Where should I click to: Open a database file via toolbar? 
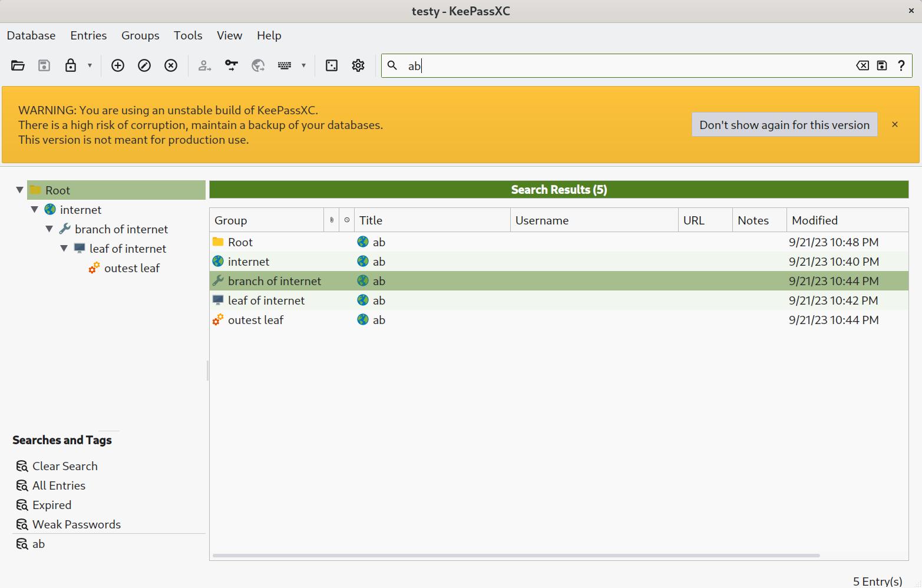18,65
